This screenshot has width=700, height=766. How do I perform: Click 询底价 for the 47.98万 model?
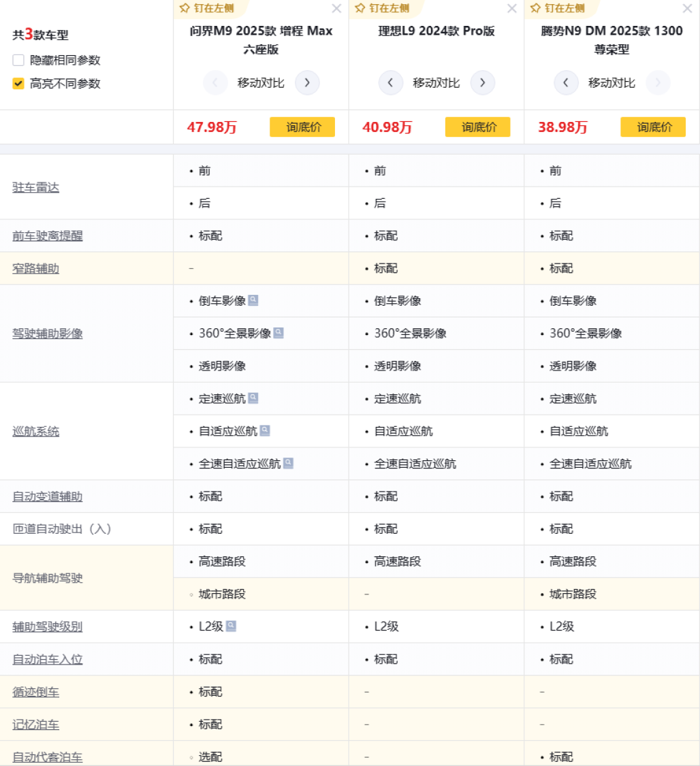pyautogui.click(x=302, y=127)
